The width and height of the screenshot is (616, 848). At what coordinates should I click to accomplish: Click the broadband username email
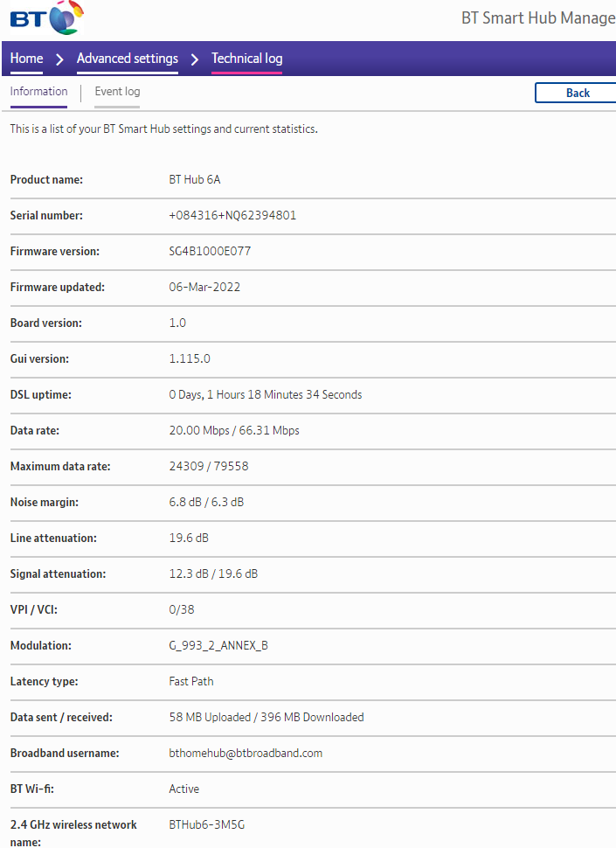246,753
